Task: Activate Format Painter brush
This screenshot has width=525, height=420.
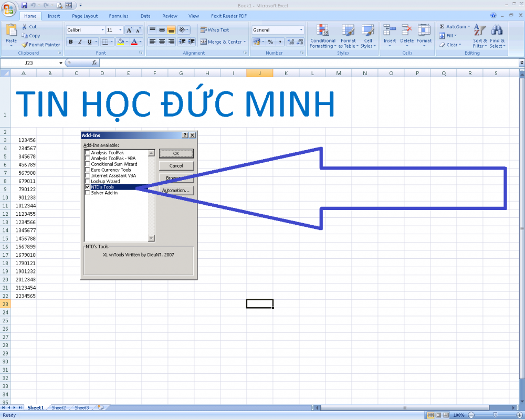Action: tap(25, 45)
